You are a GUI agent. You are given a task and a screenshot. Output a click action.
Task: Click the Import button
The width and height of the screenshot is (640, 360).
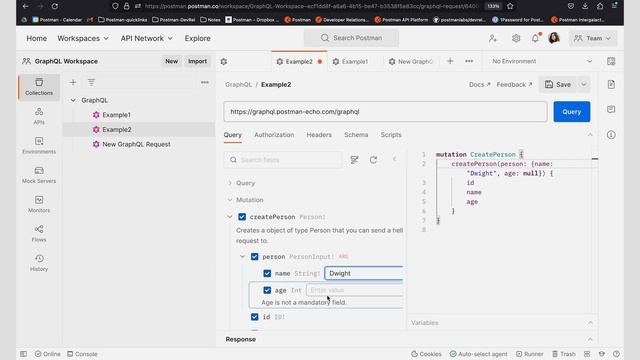198,61
